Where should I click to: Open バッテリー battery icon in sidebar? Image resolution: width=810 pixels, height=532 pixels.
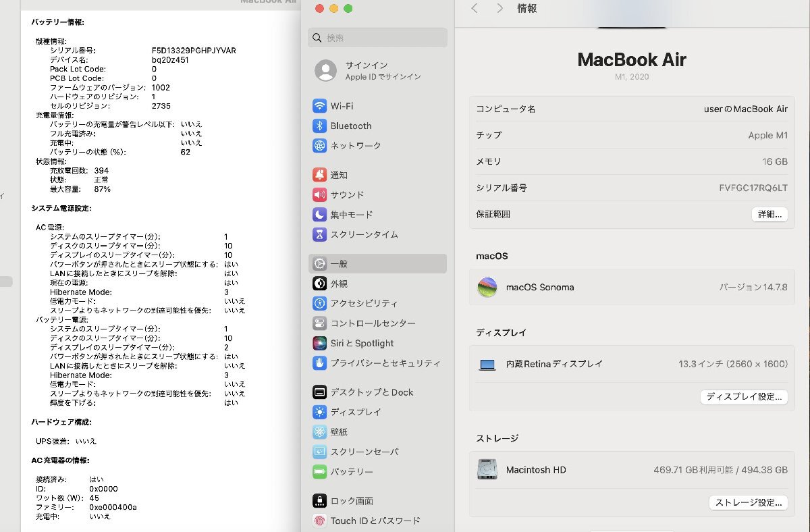pyautogui.click(x=319, y=471)
